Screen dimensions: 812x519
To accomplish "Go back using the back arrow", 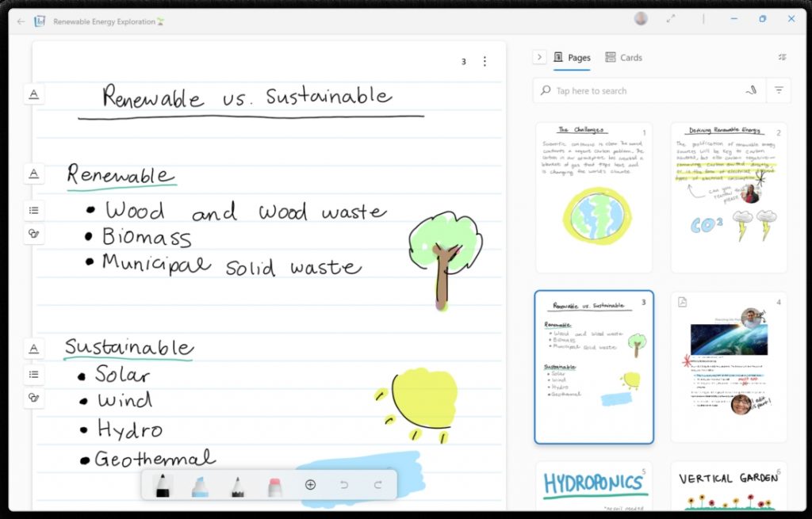I will click(21, 21).
